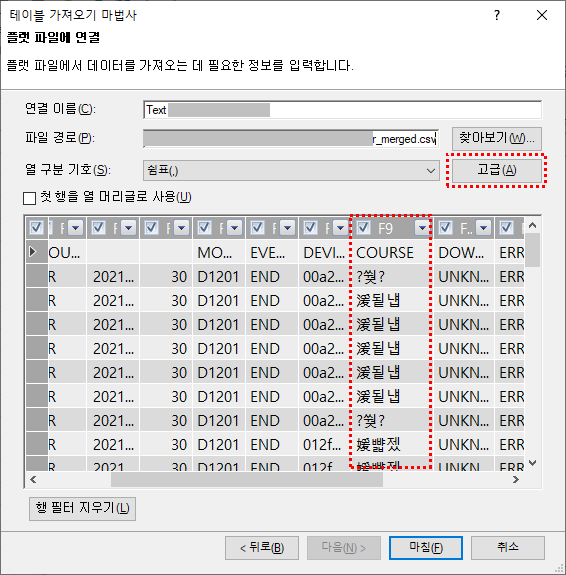Uncheck the column checkbox above EVE...
The image size is (566, 575).
click(257, 228)
